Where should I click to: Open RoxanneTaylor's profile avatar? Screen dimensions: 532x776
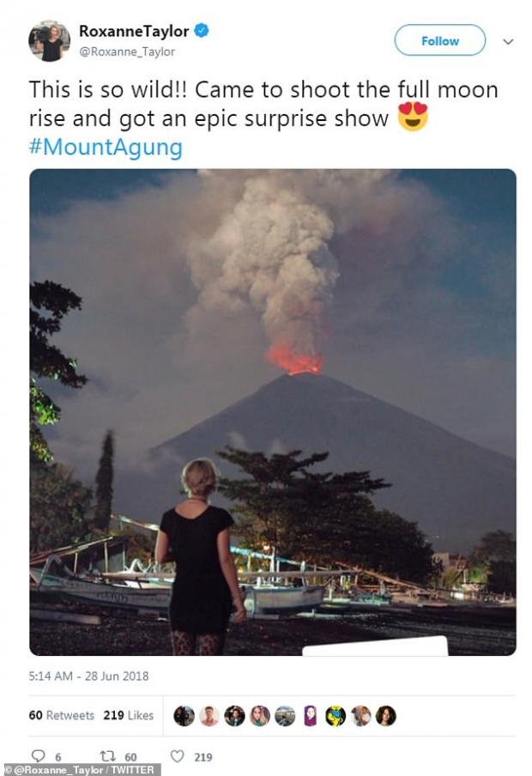pyautogui.click(x=49, y=40)
